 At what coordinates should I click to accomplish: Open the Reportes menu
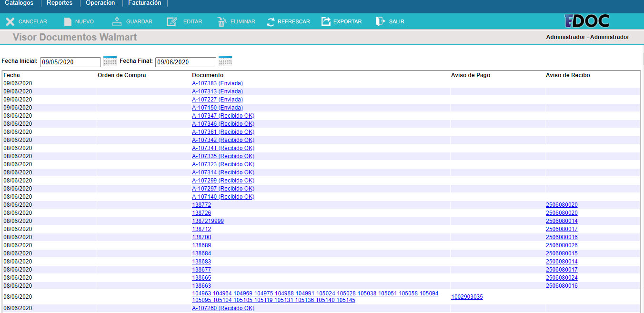pyautogui.click(x=60, y=3)
